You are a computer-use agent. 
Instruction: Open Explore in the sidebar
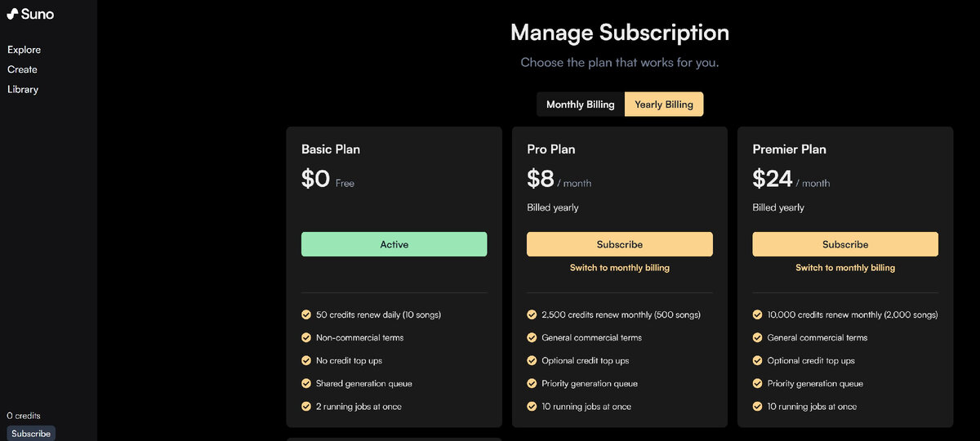tap(24, 50)
